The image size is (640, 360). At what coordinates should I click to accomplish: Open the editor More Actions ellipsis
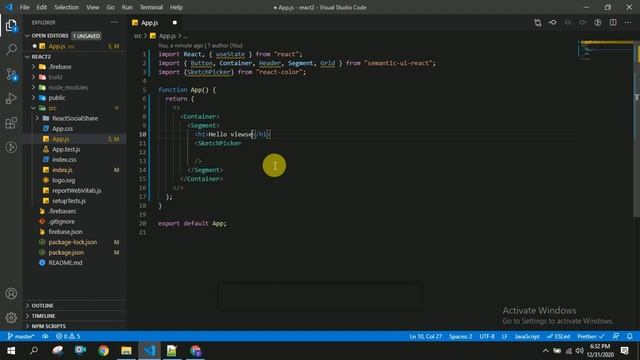628,23
